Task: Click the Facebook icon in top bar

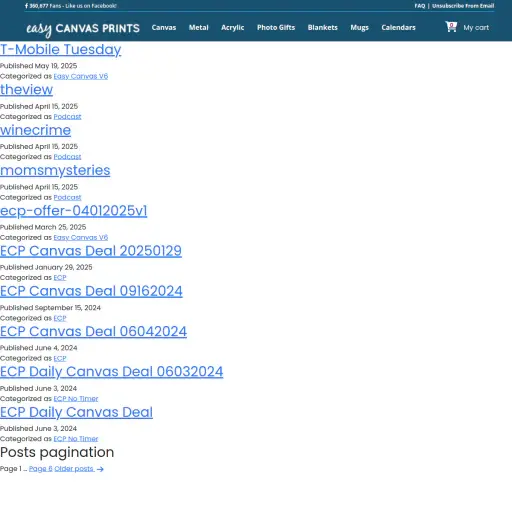Action: tap(26, 6)
